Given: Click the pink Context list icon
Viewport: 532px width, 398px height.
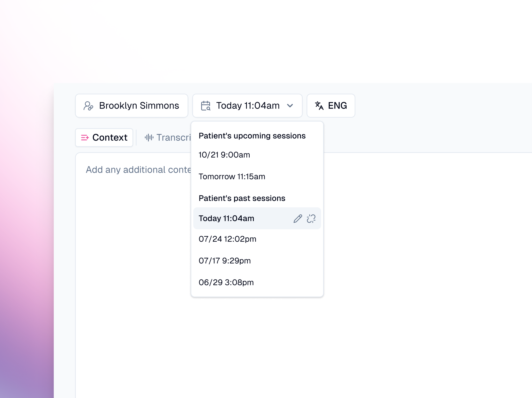Looking at the screenshot, I should coord(85,137).
